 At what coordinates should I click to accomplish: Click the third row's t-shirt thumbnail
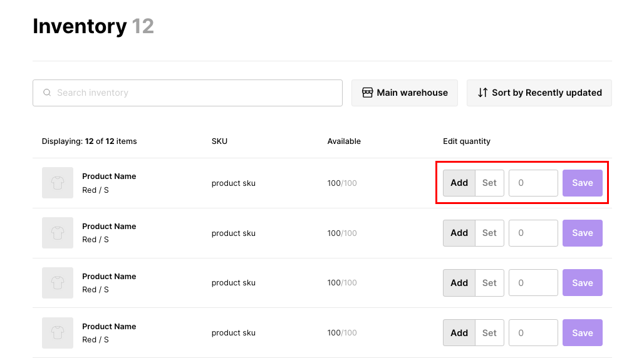(58, 283)
